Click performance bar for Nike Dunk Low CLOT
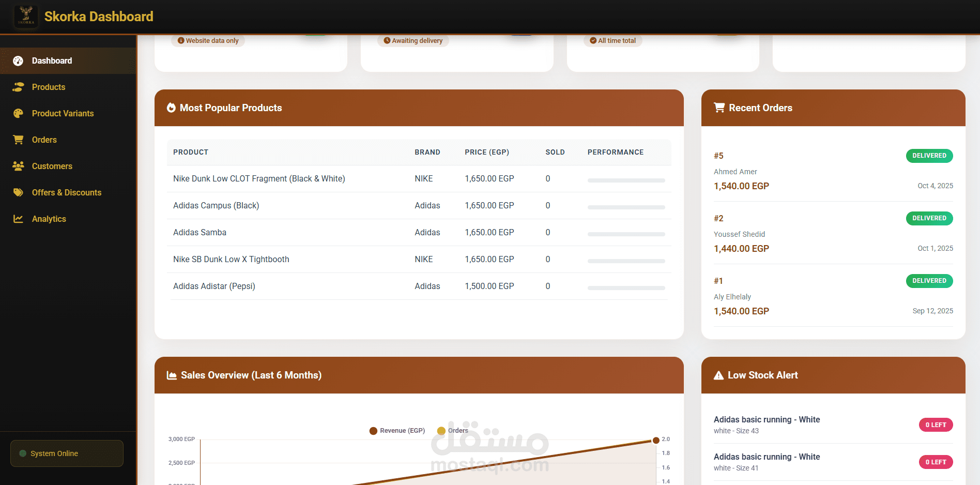 click(x=626, y=180)
